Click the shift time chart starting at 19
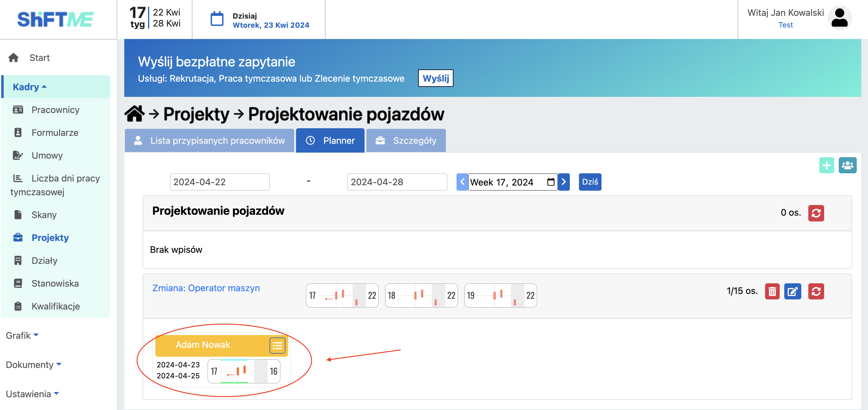Screen dimensions: 868x410 (x=500, y=295)
